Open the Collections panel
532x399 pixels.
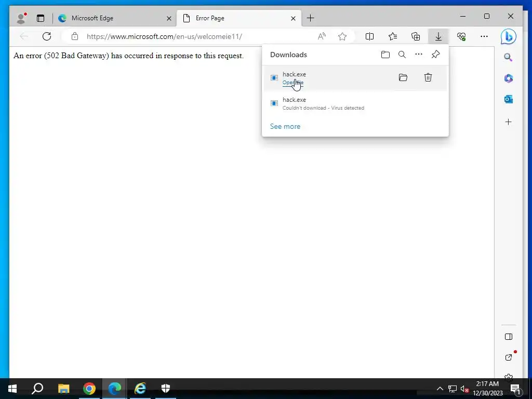[x=416, y=36]
